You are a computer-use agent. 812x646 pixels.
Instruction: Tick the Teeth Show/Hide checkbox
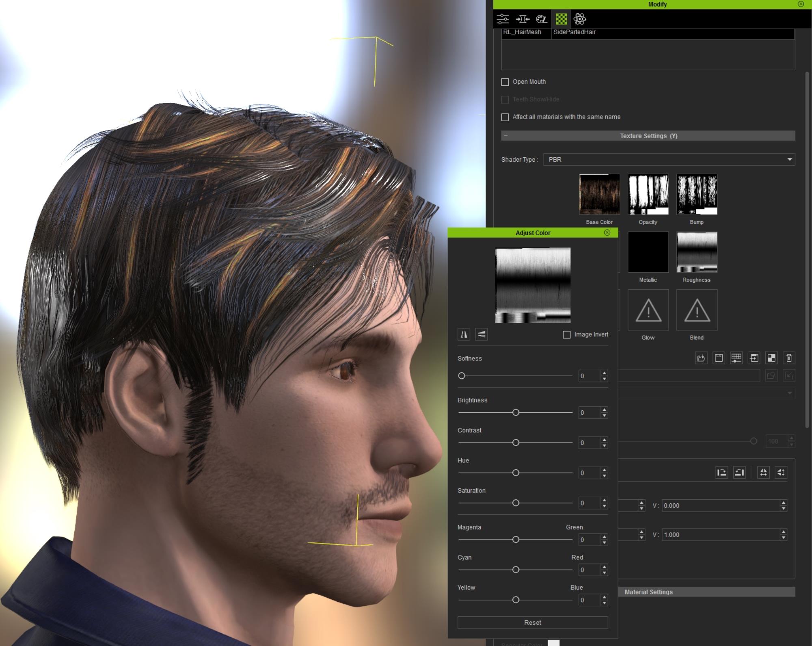pos(505,100)
